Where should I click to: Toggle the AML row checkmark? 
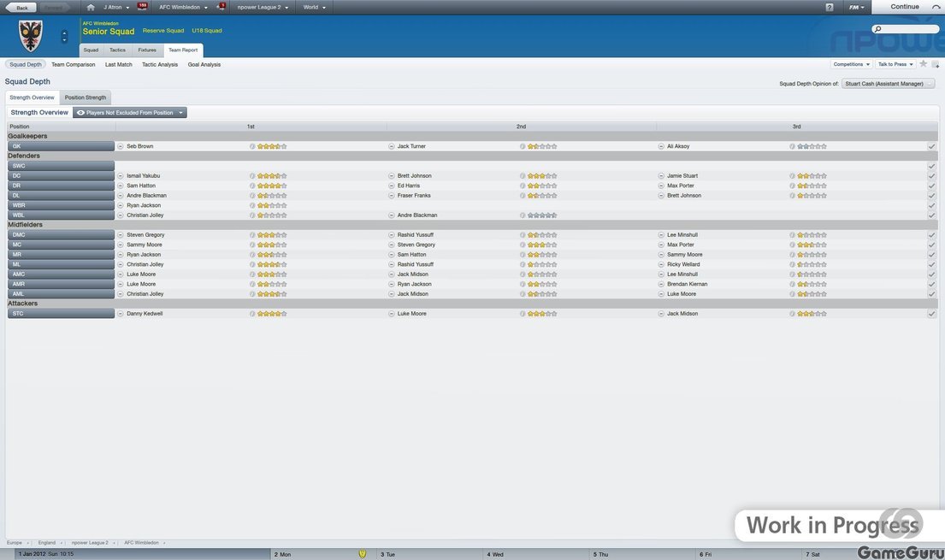(x=931, y=294)
